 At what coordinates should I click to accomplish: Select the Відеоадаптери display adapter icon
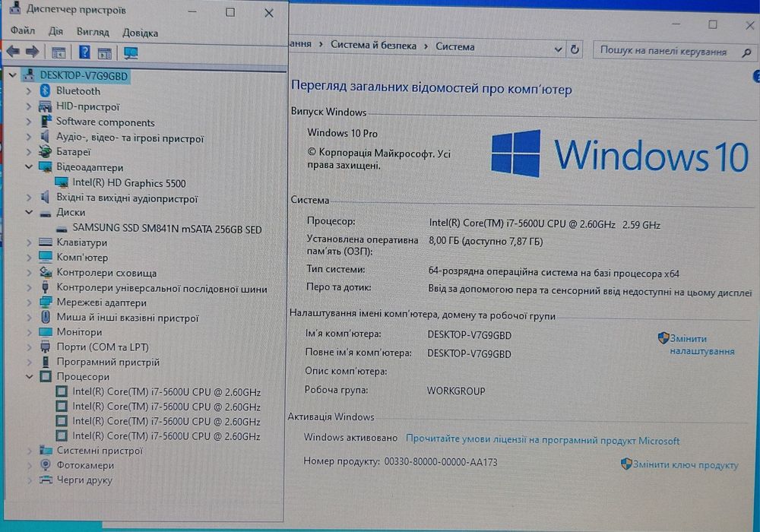coord(45,167)
